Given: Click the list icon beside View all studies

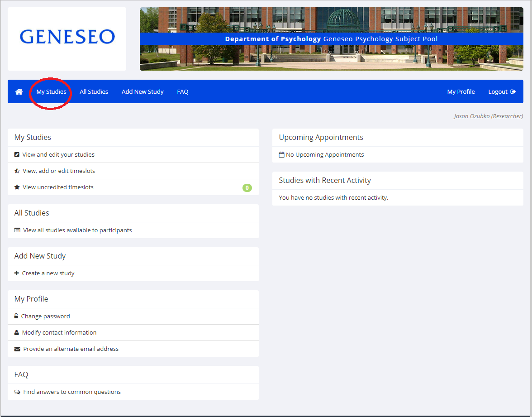Looking at the screenshot, I should point(17,230).
